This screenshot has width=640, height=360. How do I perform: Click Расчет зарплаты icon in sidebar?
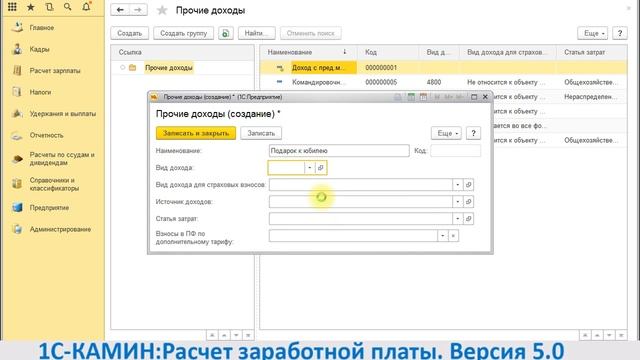click(x=17, y=70)
